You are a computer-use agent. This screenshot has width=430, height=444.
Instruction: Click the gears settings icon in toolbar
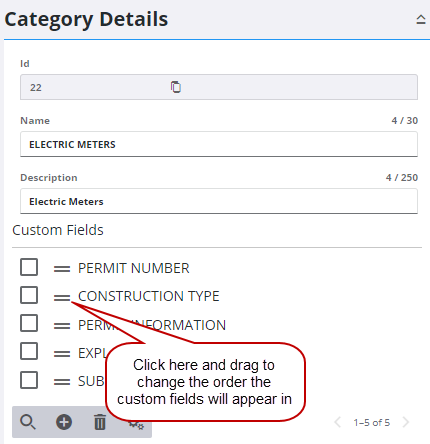137,425
